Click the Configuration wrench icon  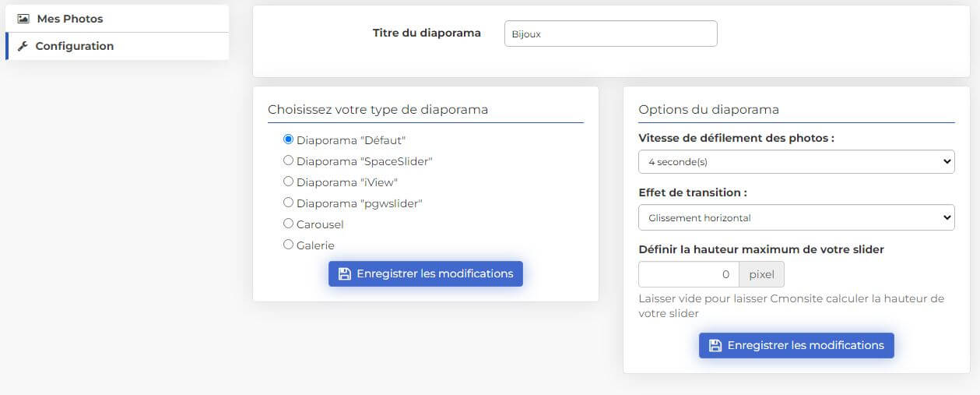click(23, 46)
